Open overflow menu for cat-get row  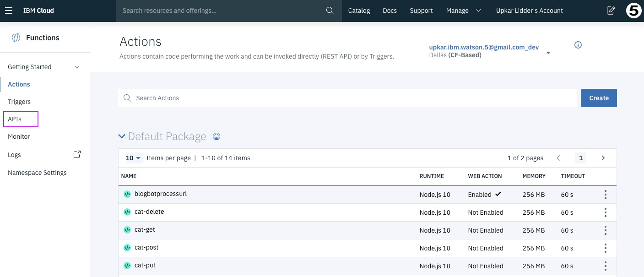tap(605, 230)
